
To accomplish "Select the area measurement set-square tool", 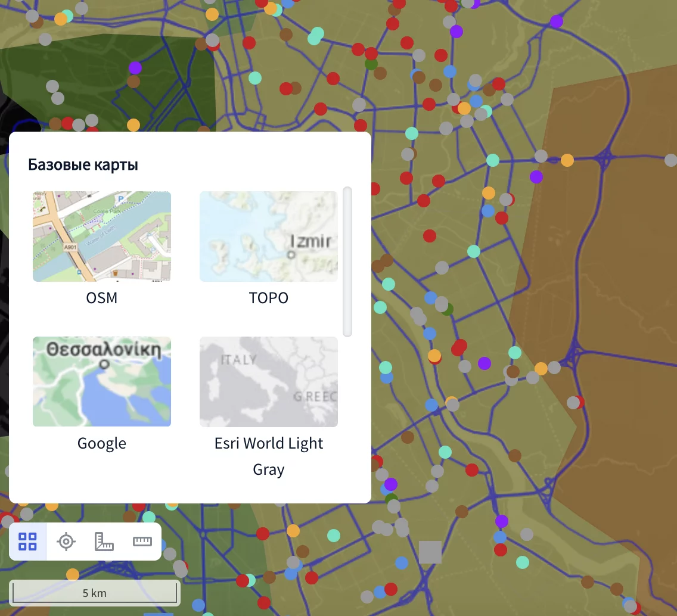I will [x=104, y=542].
